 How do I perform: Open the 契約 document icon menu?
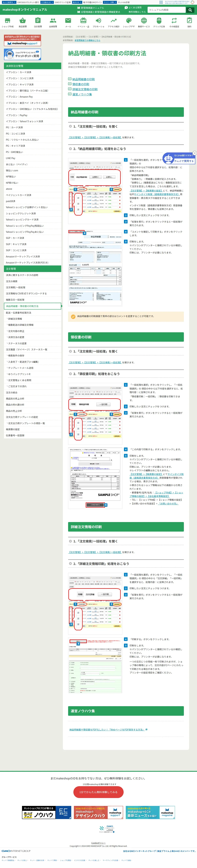(189, 23)
